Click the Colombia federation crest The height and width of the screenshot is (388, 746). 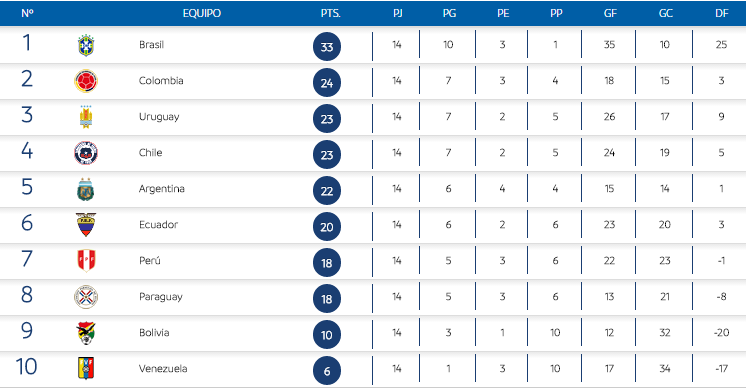[86, 81]
